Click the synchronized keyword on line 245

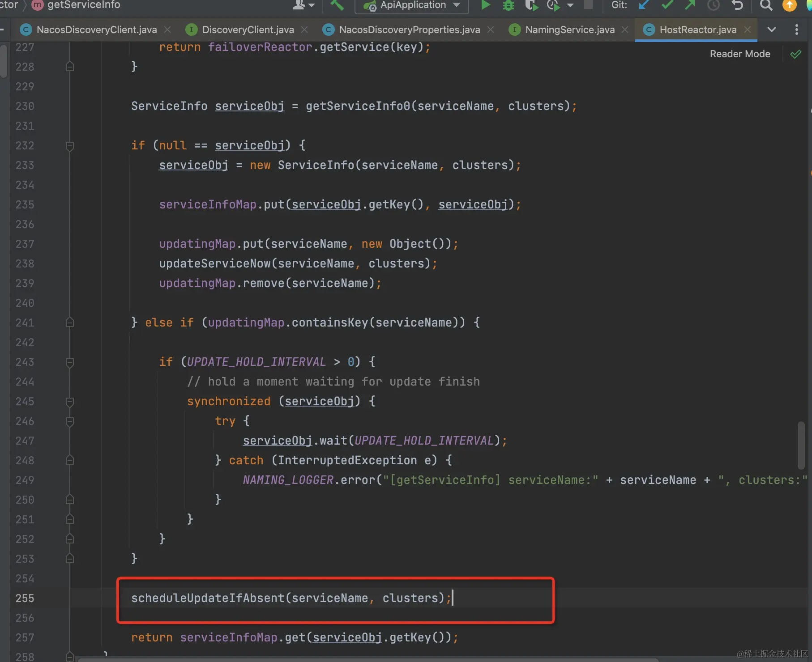click(229, 402)
